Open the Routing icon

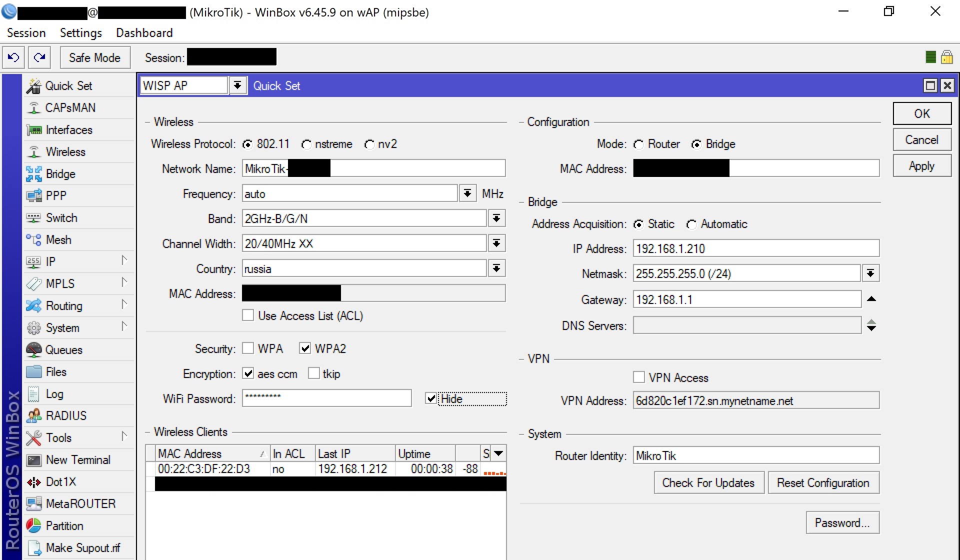(x=33, y=306)
